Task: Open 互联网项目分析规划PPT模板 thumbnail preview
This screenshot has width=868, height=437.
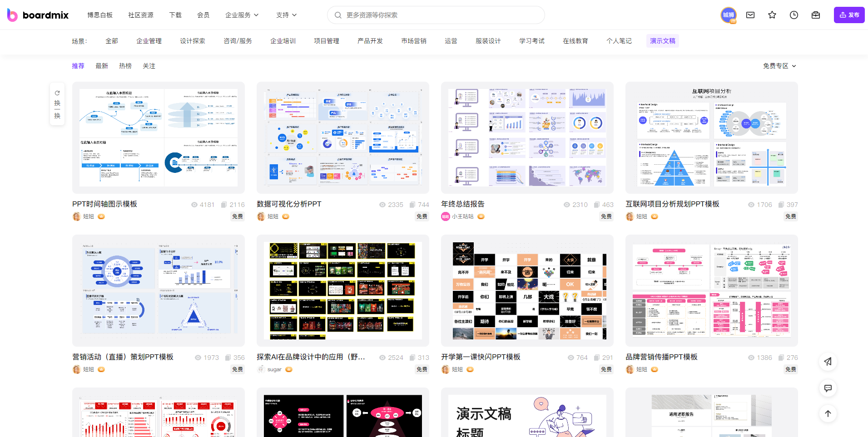Action: tap(712, 138)
